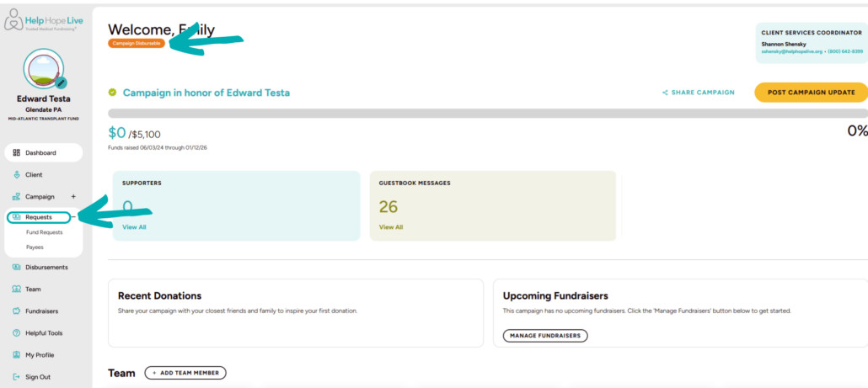Edit profile photo with pencil icon

[x=61, y=82]
